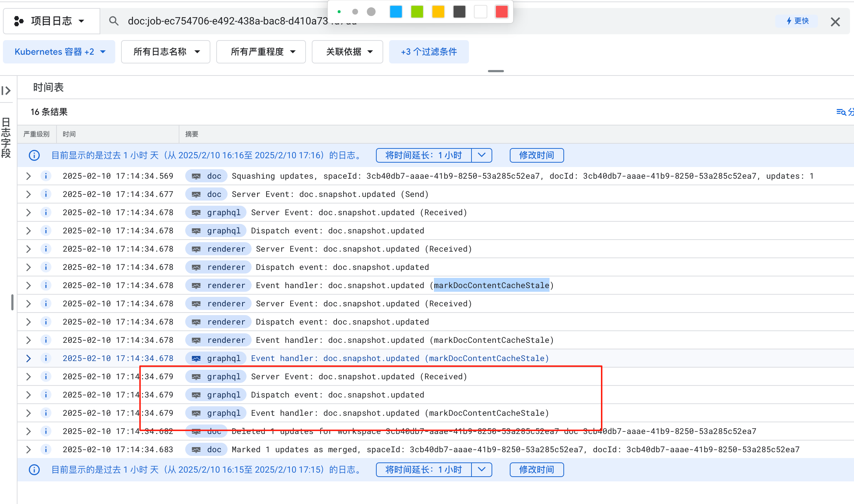Pick the red color swatch
Image resolution: width=854 pixels, height=504 pixels.
click(x=502, y=12)
